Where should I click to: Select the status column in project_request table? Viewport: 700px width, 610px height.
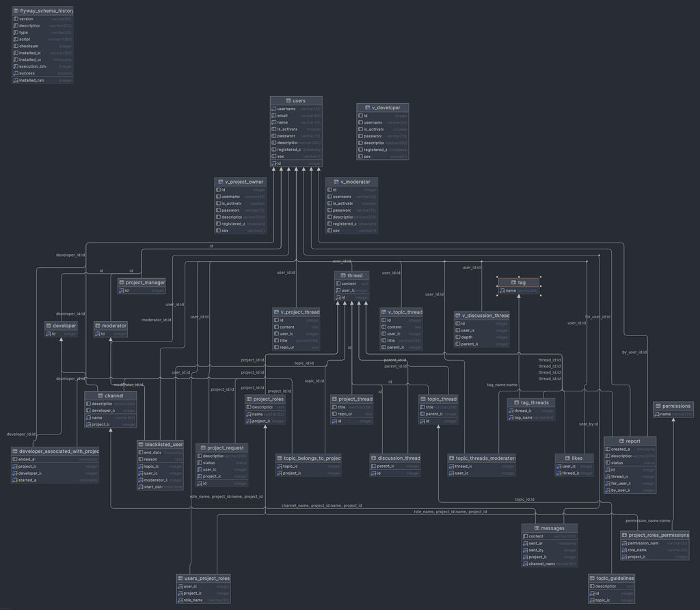(208, 462)
